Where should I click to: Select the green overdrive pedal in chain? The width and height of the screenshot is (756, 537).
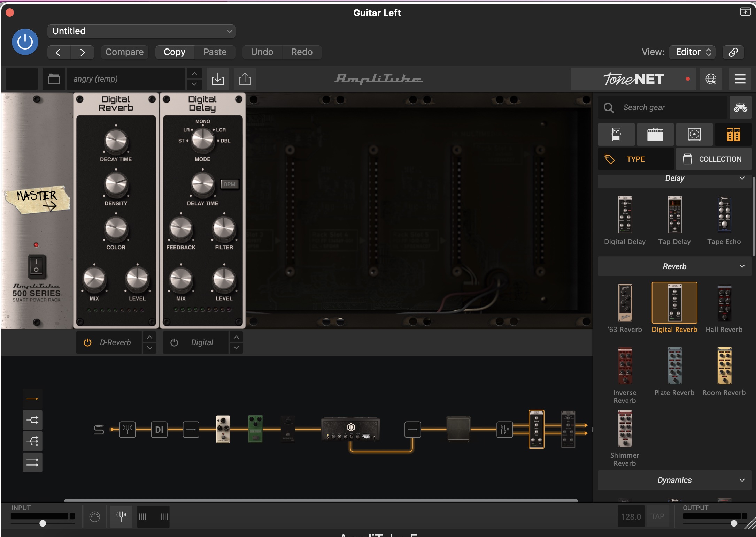tap(255, 429)
